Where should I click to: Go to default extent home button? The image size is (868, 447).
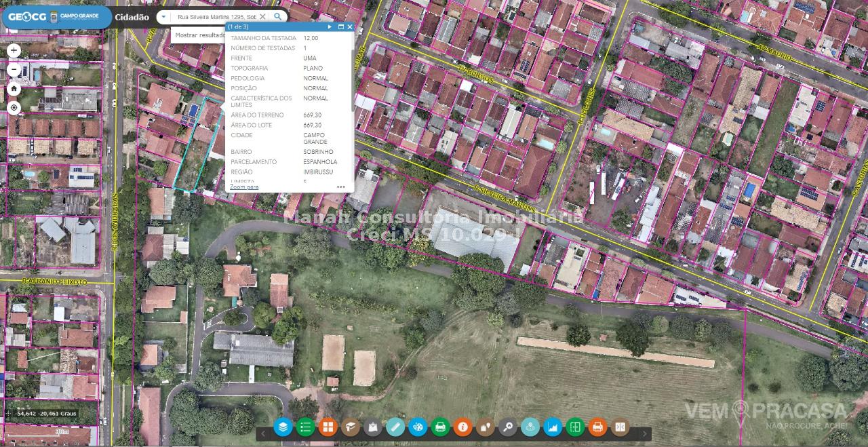click(x=14, y=89)
